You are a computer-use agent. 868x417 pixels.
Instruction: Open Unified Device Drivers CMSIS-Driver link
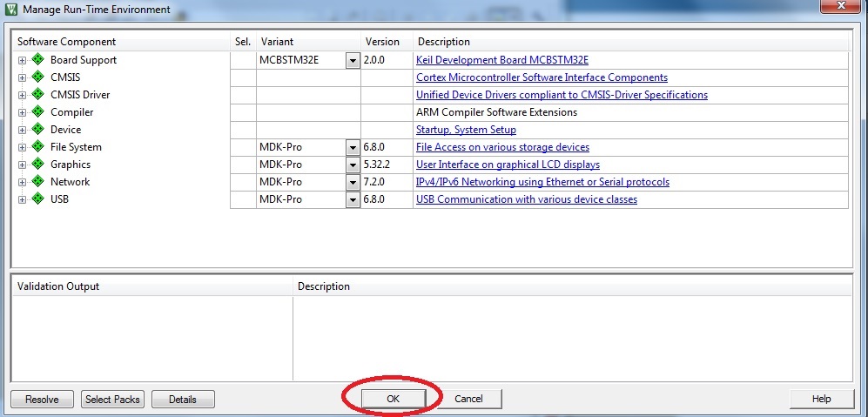coord(562,95)
